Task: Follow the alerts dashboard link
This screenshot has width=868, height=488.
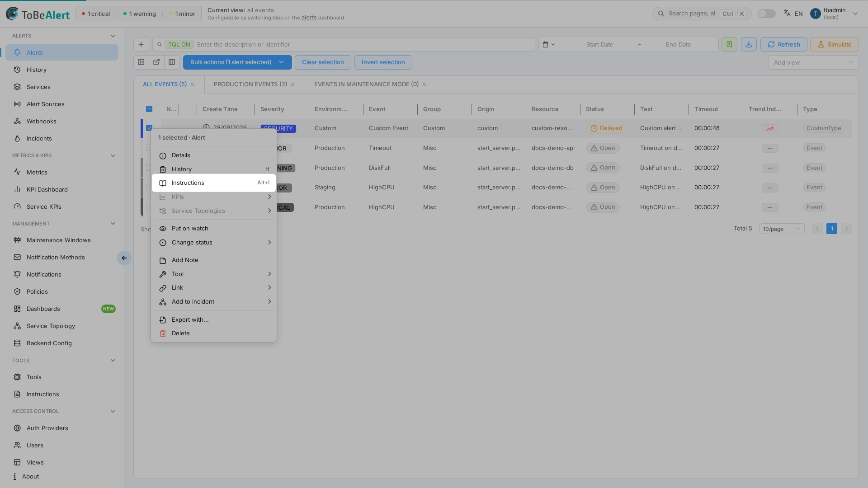Action: pos(309,18)
